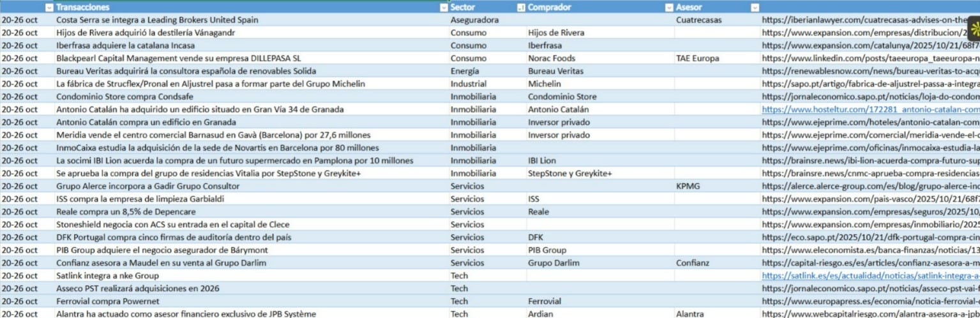Screen dimensions: 980x318
Task: Open the sorted Sector column filter dropdown
Action: (x=521, y=7)
